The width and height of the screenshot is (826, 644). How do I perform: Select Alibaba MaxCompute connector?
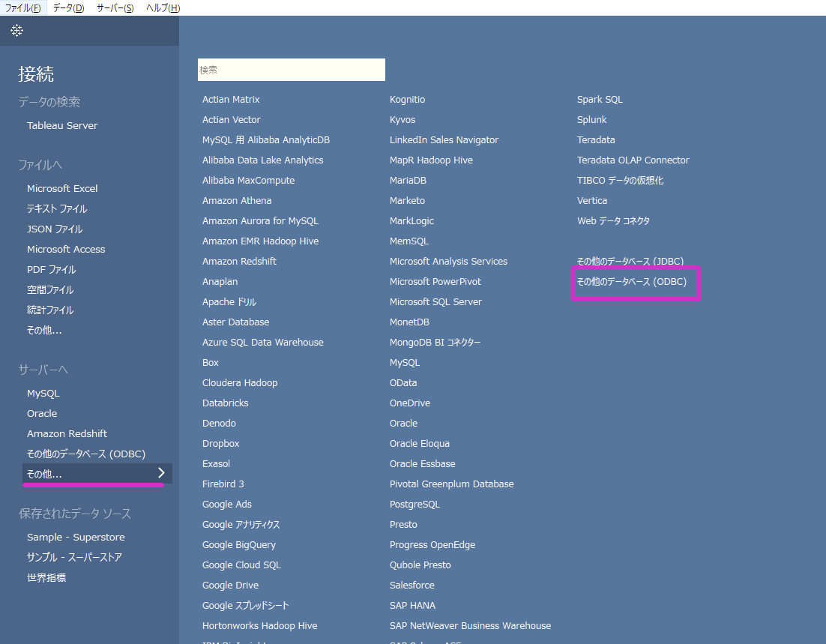(249, 180)
